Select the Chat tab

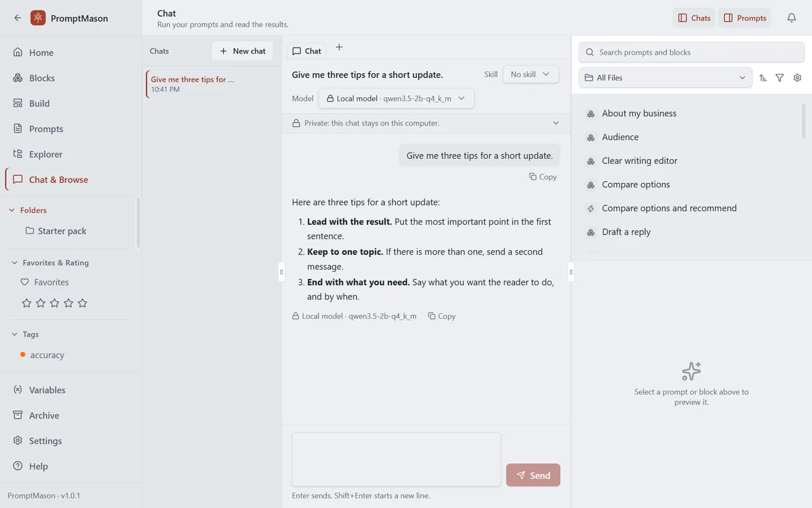click(x=306, y=51)
